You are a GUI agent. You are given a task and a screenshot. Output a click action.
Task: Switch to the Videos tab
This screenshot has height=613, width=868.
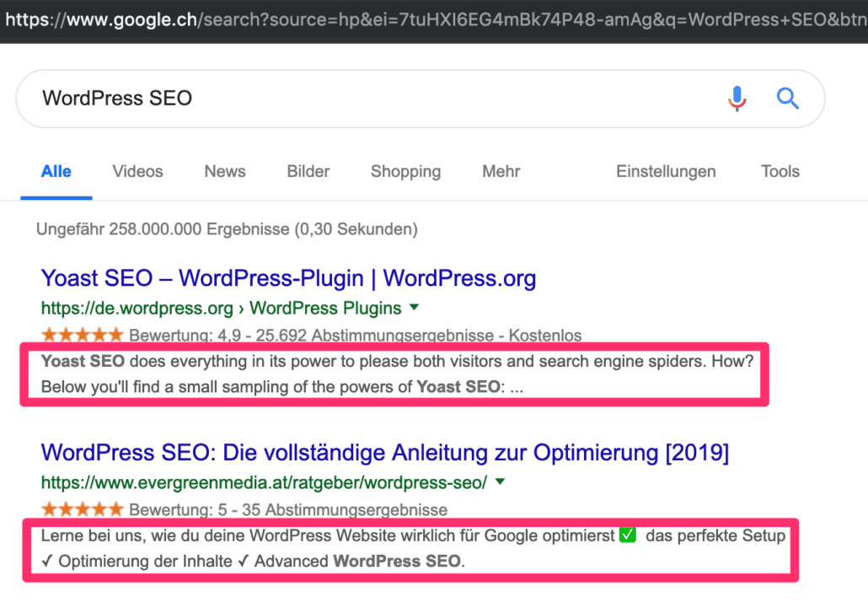point(137,171)
